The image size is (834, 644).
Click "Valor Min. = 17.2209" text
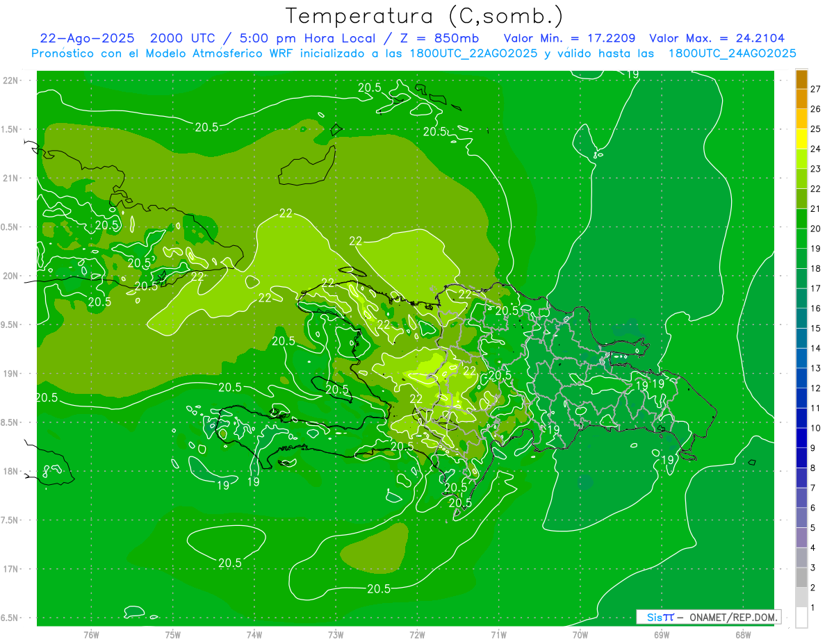pyautogui.click(x=569, y=38)
